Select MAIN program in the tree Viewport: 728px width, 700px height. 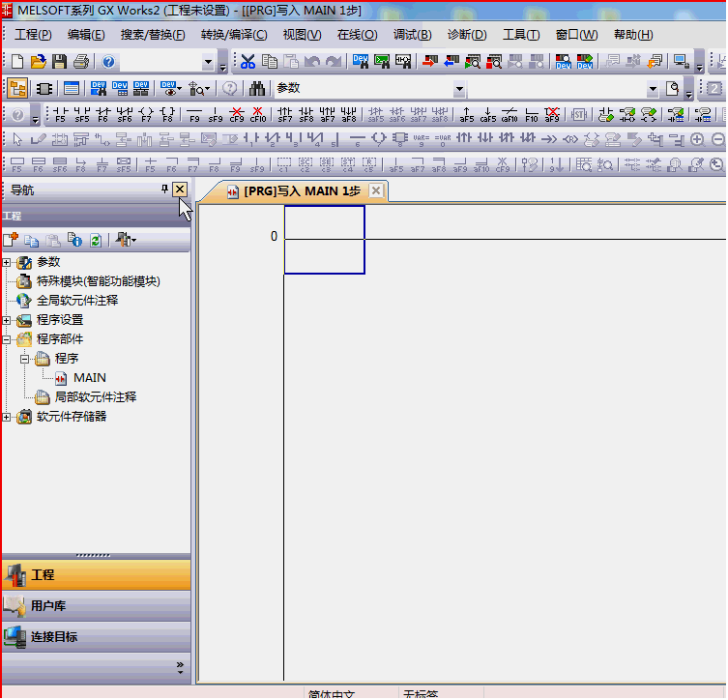pos(89,378)
